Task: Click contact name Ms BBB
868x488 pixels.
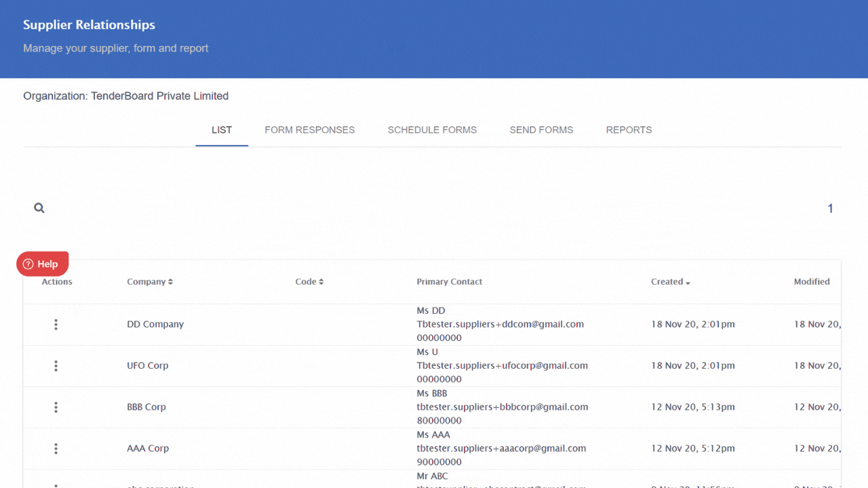Action: coord(432,393)
